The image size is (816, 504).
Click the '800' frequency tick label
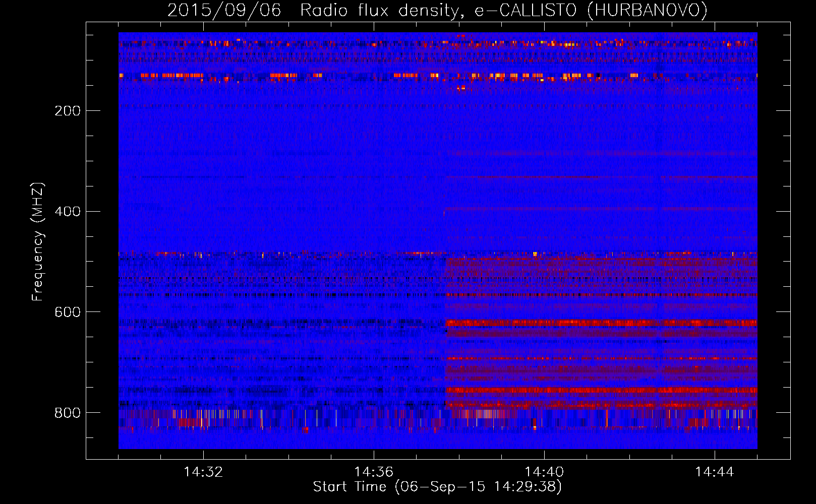point(68,413)
